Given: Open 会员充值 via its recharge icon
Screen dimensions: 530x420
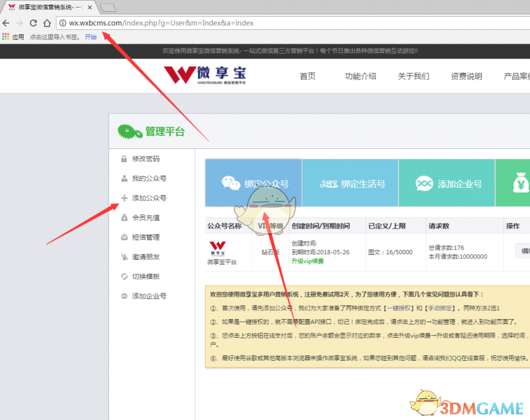Looking at the screenshot, I should click(x=123, y=217).
